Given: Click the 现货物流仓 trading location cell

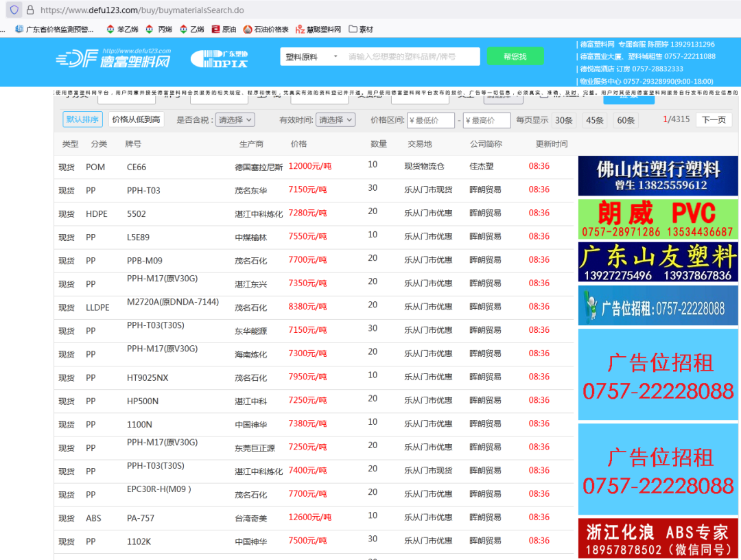Looking at the screenshot, I should coord(425,166).
